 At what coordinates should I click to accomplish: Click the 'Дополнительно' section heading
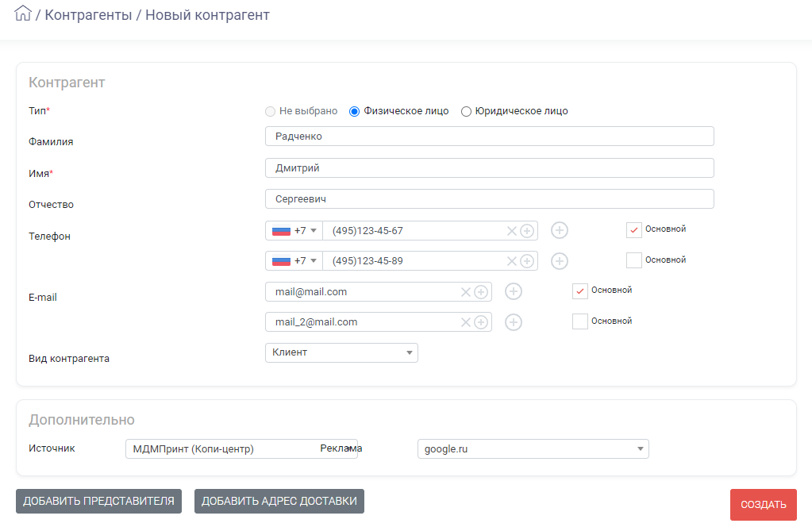(81, 420)
